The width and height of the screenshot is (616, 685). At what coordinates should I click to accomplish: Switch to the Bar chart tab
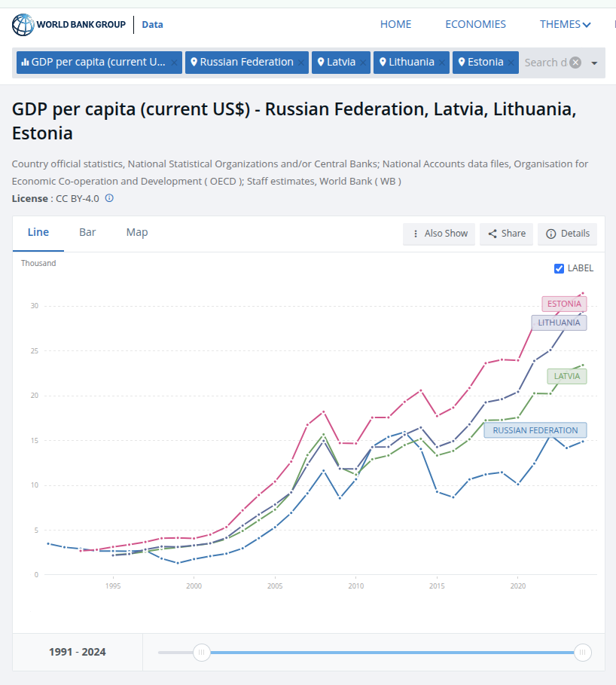pos(87,232)
